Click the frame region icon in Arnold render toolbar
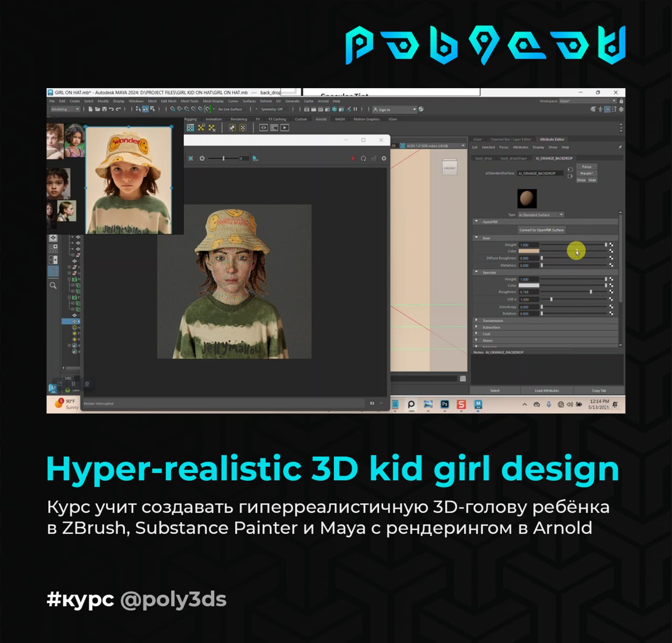The width and height of the screenshot is (672, 643). click(x=191, y=159)
